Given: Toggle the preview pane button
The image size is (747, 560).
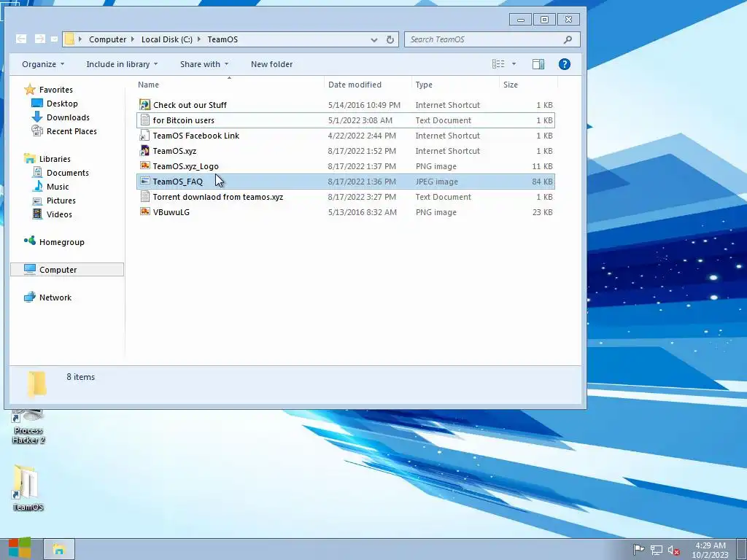Looking at the screenshot, I should [x=538, y=64].
